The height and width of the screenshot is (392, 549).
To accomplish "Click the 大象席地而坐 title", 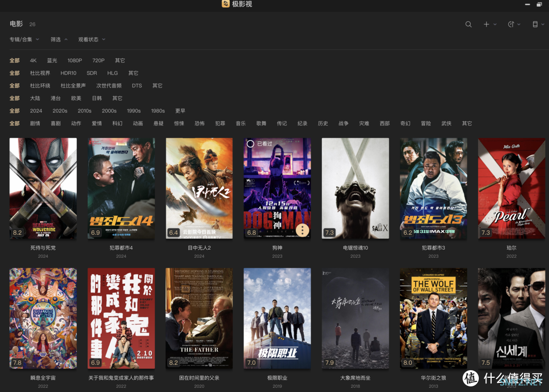I will coord(355,378).
